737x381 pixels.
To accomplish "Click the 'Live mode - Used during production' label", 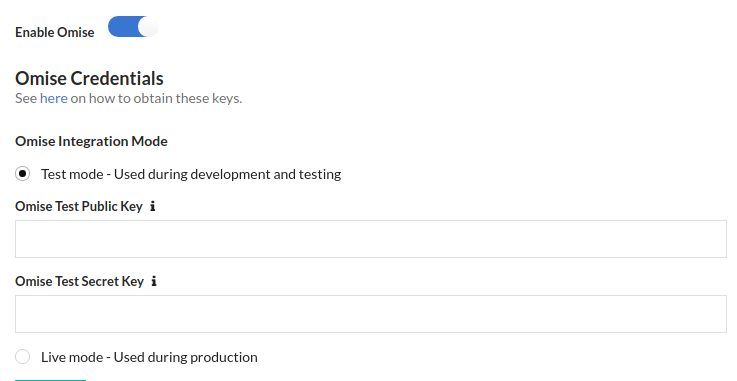I will coord(149,357).
